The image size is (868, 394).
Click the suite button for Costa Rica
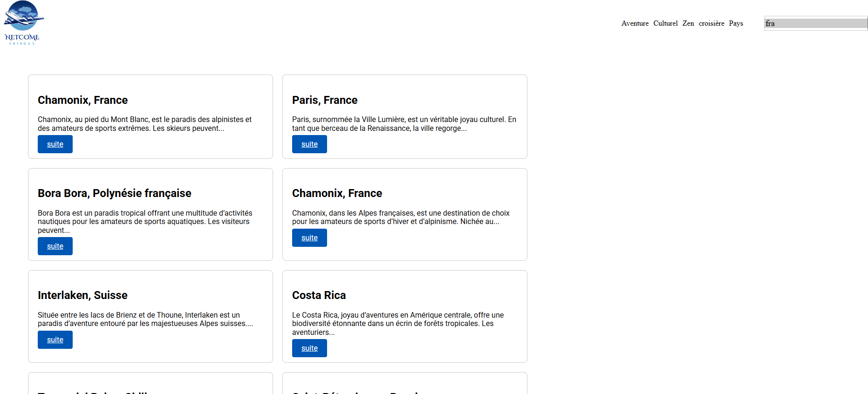coord(309,348)
